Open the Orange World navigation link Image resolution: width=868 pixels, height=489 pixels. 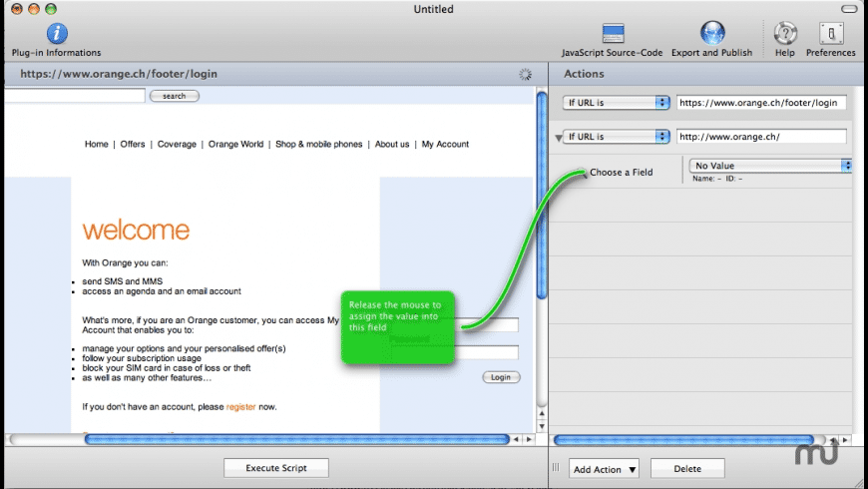coord(235,144)
